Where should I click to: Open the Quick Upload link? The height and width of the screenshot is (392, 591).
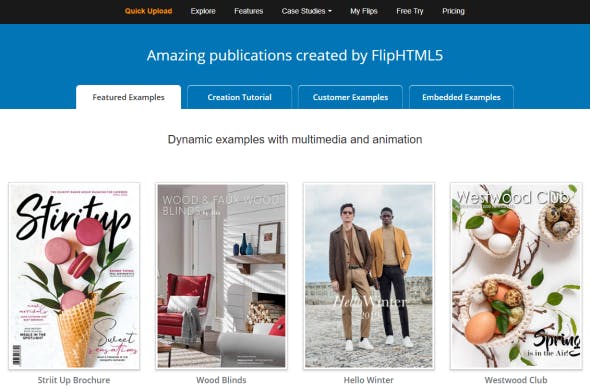pyautogui.click(x=149, y=11)
